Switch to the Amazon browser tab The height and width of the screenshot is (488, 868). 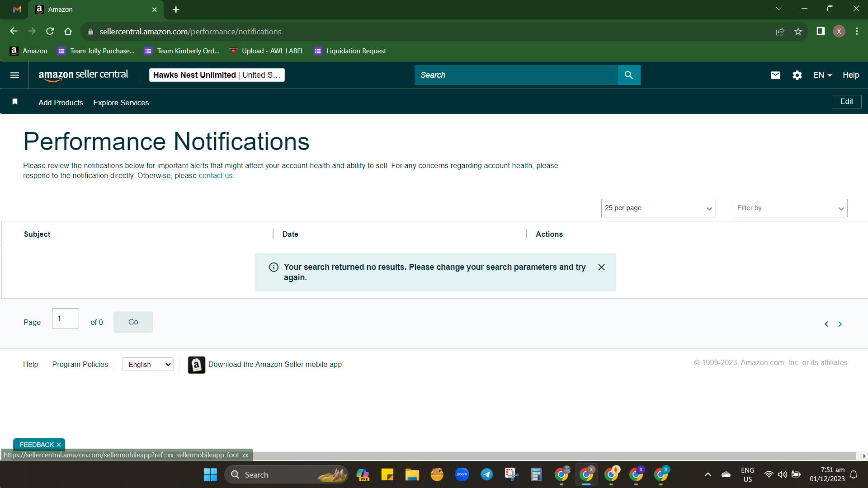click(96, 9)
